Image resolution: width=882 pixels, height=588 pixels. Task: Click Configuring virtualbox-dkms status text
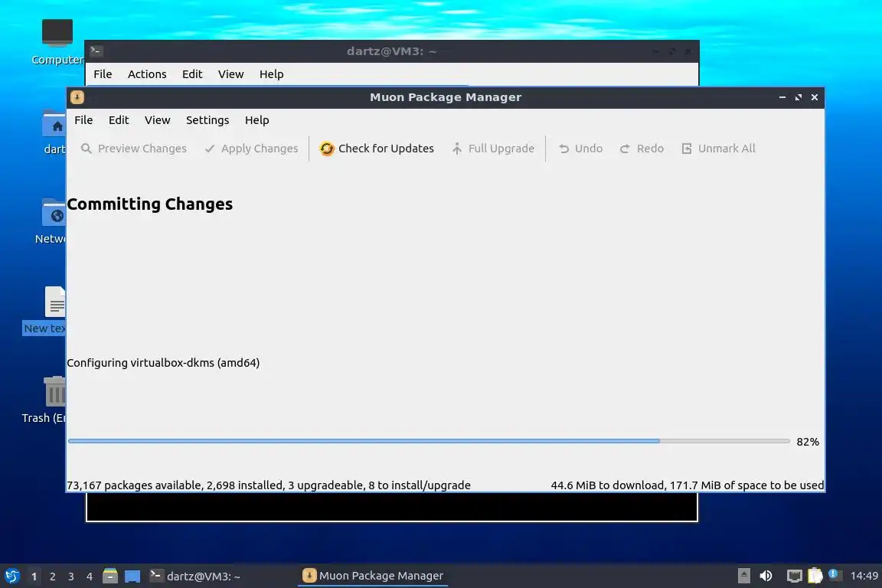pos(163,363)
